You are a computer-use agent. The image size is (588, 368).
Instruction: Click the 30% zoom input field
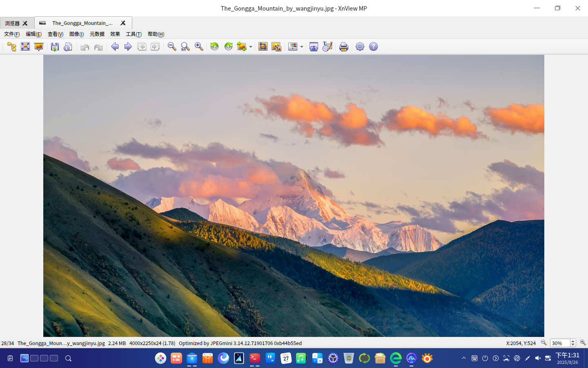pyautogui.click(x=560, y=343)
